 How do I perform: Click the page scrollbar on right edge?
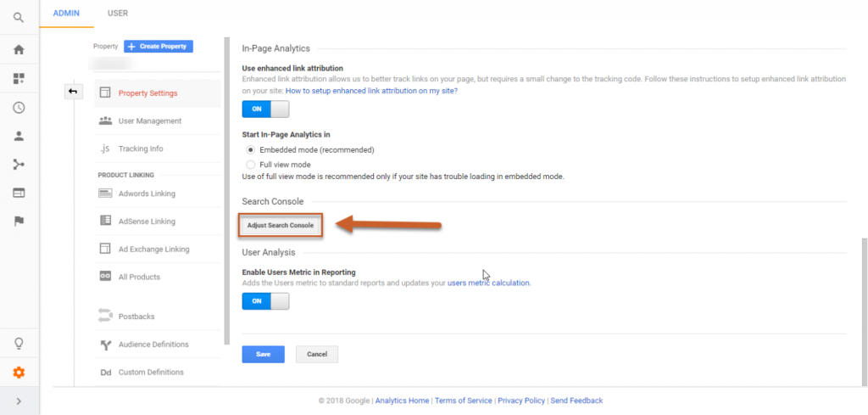point(865,312)
